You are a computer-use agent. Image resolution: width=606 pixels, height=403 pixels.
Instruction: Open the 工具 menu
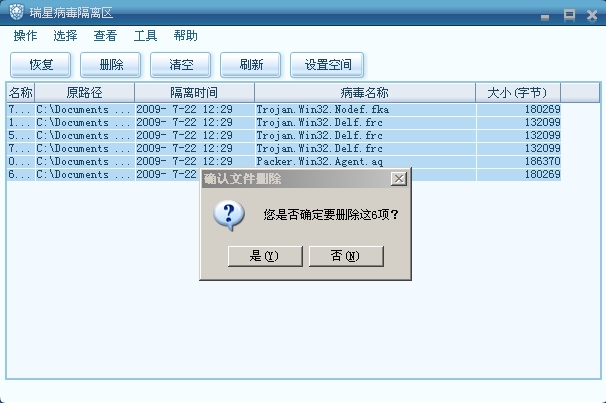click(145, 36)
